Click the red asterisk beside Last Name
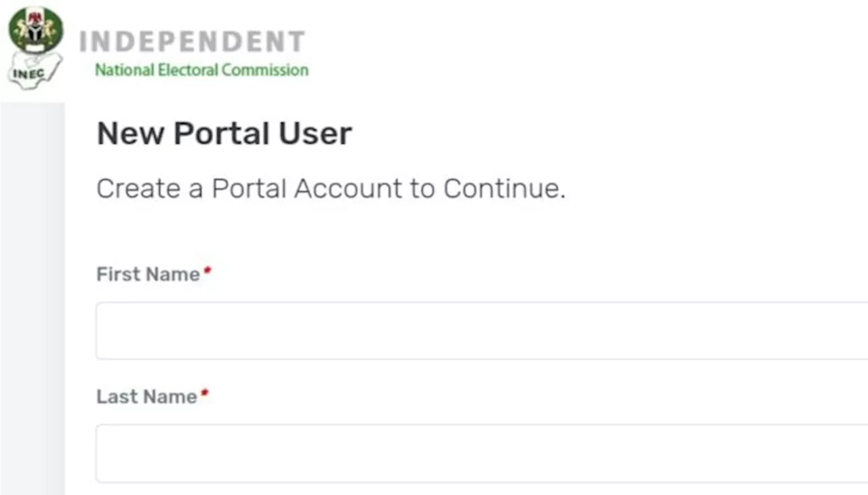 coord(205,393)
